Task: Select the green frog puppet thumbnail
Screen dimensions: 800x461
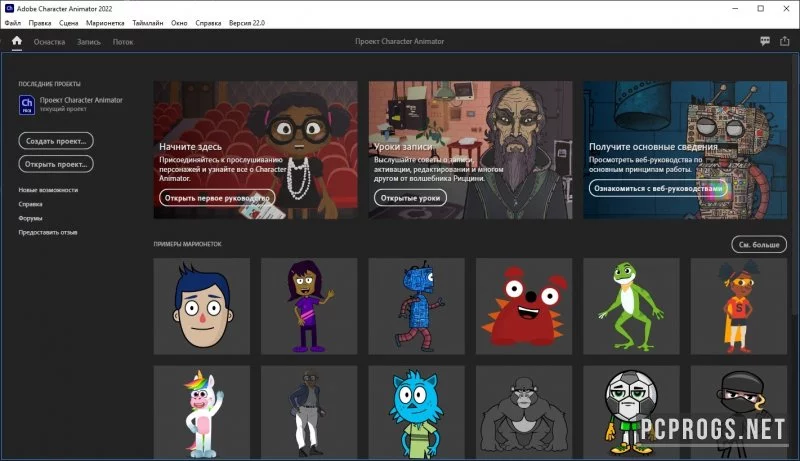Action: tap(631, 306)
